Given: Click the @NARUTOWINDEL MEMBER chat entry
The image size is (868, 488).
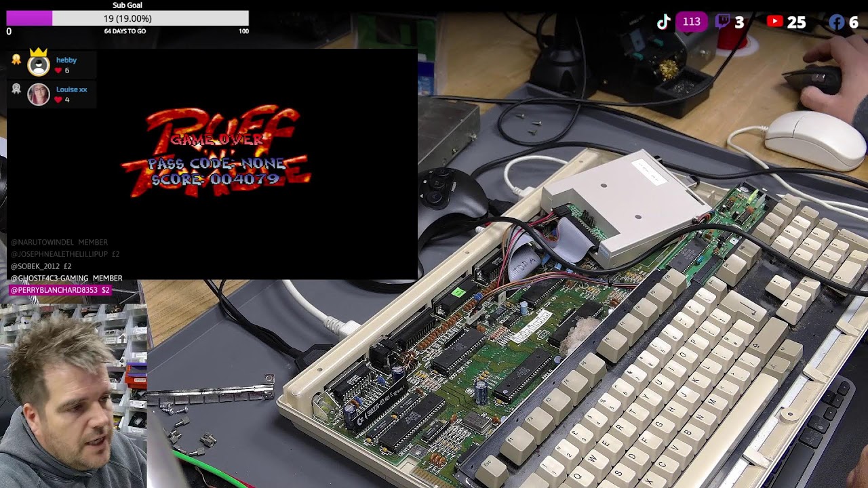Looking at the screenshot, I should tap(59, 242).
